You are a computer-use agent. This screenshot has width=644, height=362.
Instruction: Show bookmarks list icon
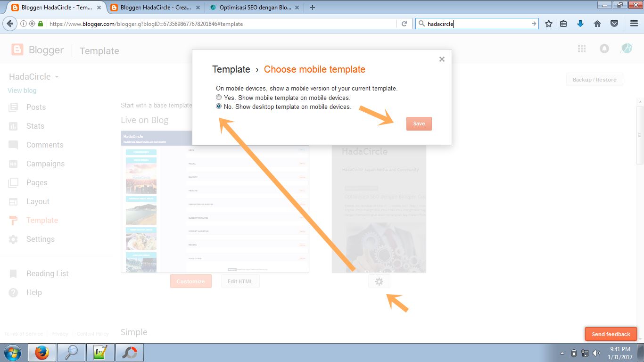[x=563, y=24]
